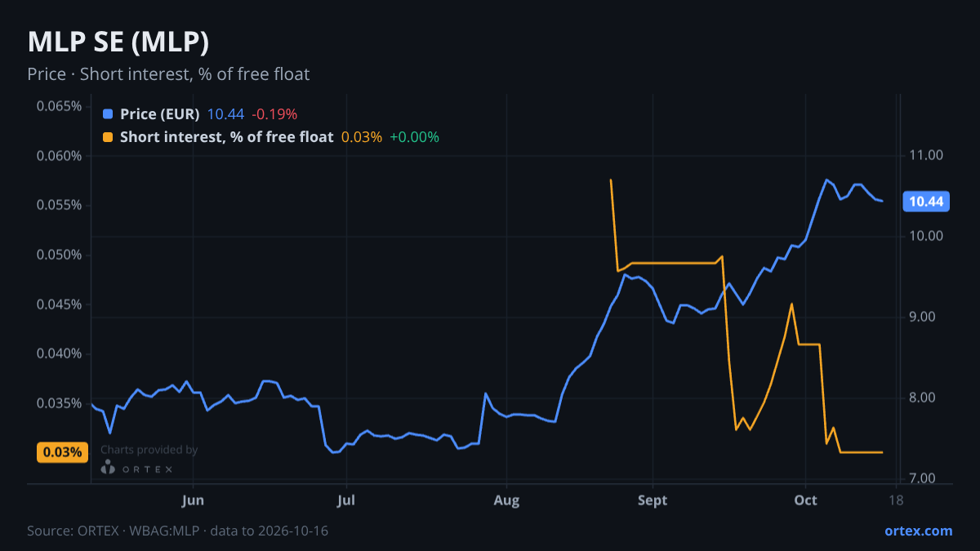Click the ORTEX logo icon
The width and height of the screenshot is (980, 551).
coord(108,468)
